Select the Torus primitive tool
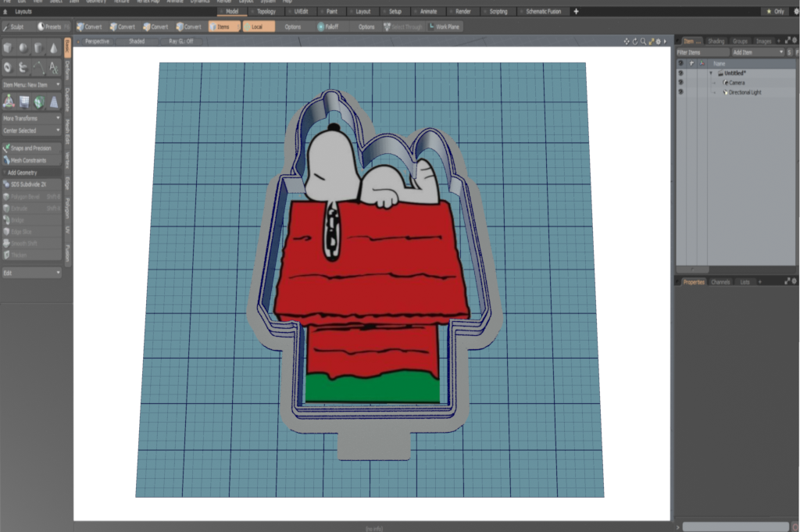Viewport: 800px width, 532px height. tap(8, 67)
